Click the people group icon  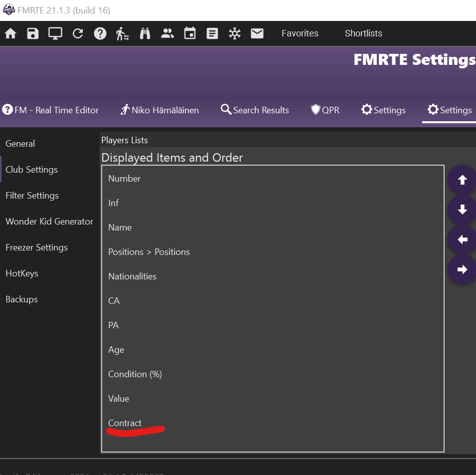pyautogui.click(x=167, y=33)
